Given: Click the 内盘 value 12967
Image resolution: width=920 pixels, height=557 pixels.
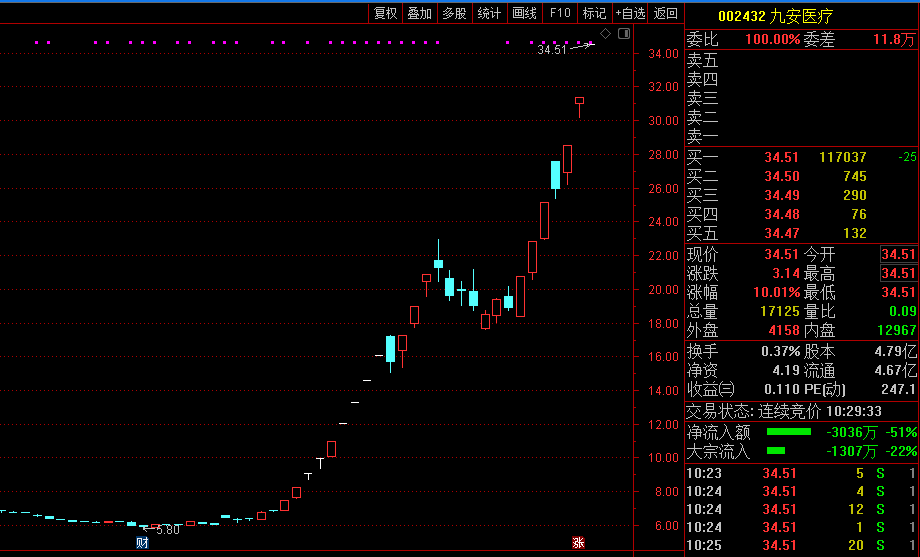Looking at the screenshot, I should click(897, 330).
